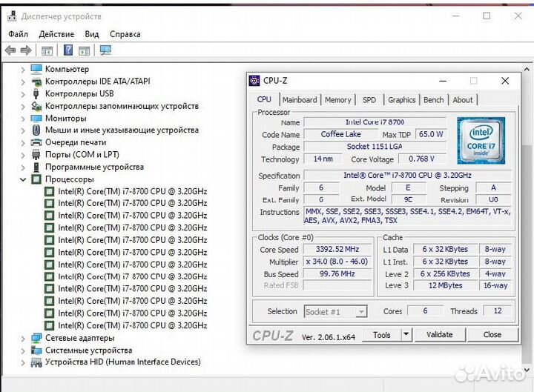This screenshot has width=534, height=392.
Task: Click the Back arrow in Device Manager toolbar
Action: click(10, 50)
